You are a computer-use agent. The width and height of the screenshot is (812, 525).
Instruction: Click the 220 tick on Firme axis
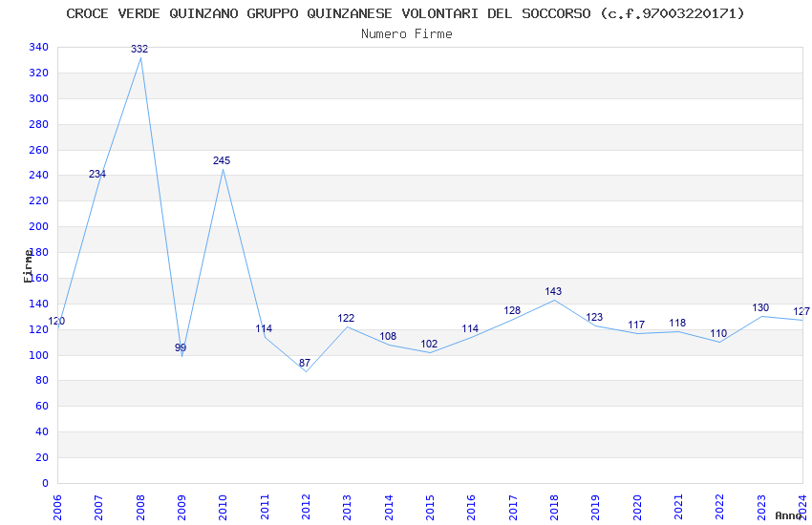(x=39, y=200)
